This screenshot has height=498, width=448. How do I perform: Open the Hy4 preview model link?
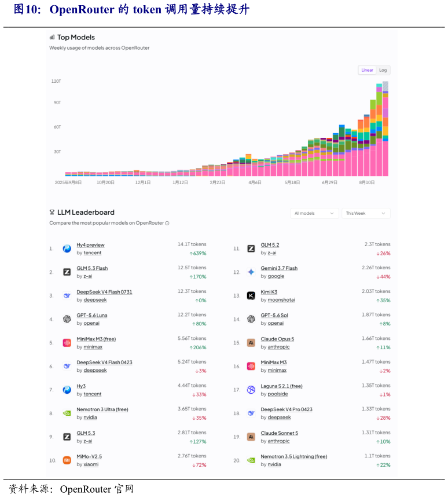[x=90, y=245]
